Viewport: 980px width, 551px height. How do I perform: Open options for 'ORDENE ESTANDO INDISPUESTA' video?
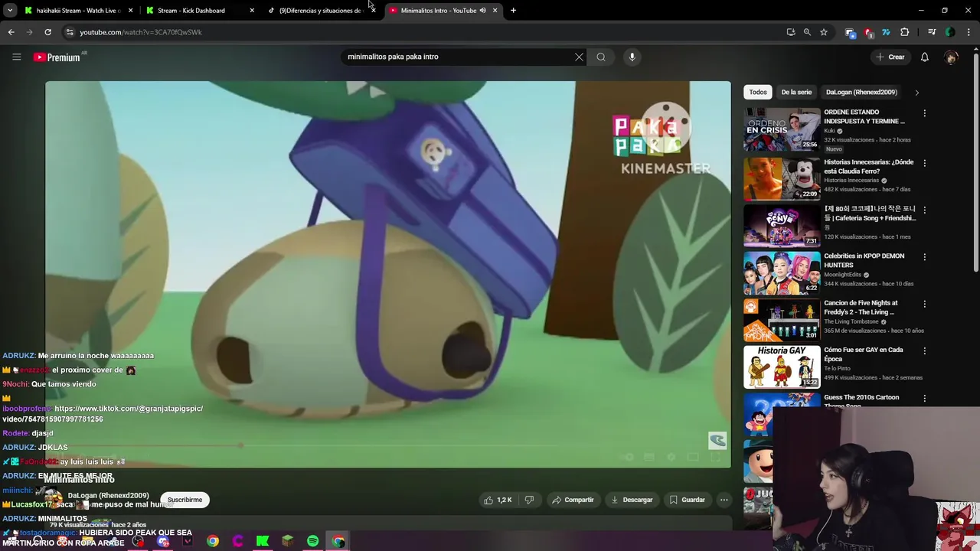924,113
